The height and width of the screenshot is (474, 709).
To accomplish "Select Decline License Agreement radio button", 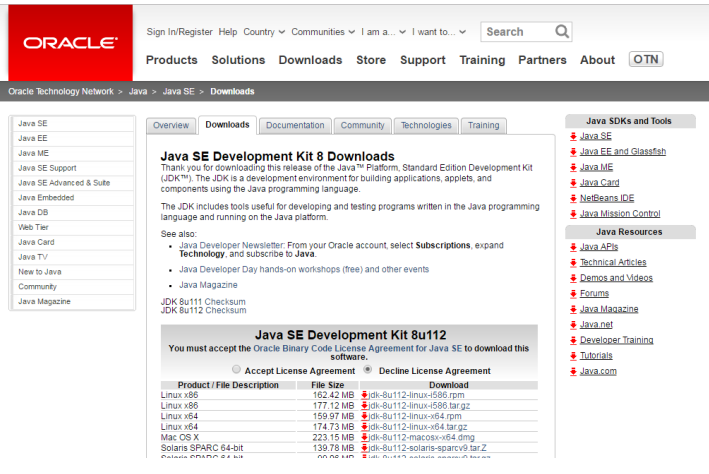I will coord(368,370).
